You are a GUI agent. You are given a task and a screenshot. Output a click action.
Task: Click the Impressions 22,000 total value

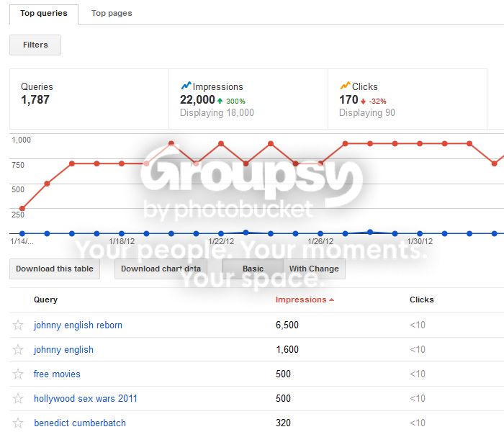tap(197, 99)
